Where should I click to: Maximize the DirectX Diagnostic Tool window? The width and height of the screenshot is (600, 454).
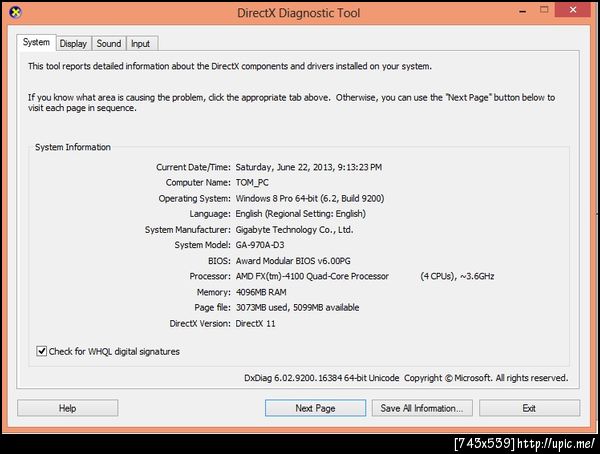click(544, 10)
